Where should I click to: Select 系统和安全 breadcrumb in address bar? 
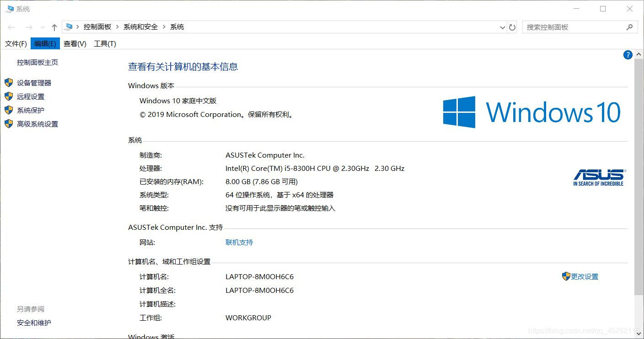click(x=140, y=27)
